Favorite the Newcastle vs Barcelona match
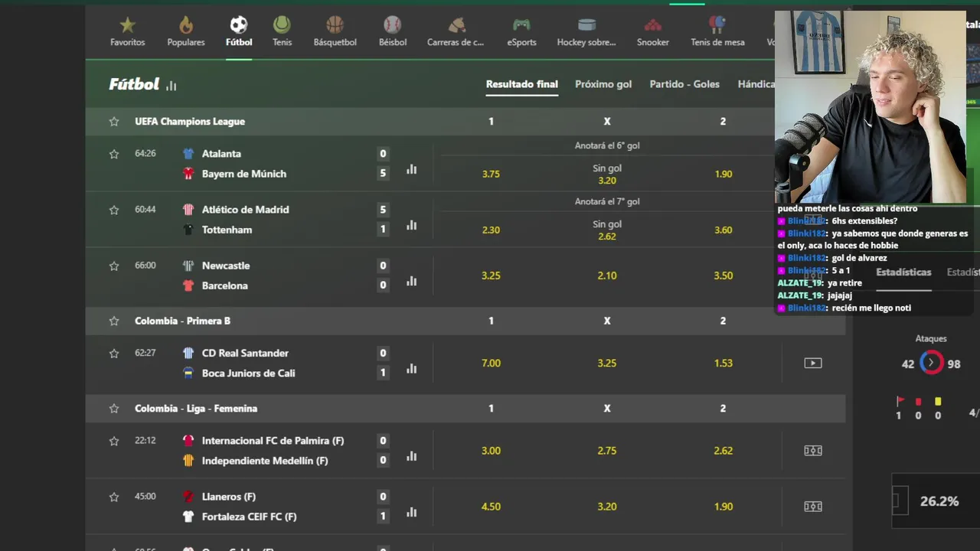Screen dimensions: 980x551 (x=114, y=266)
